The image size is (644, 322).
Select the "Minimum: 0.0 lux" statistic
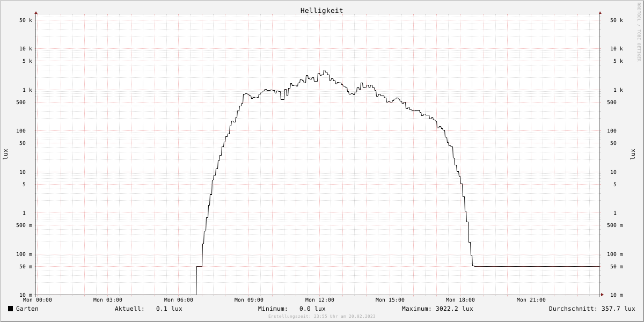pos(291,309)
